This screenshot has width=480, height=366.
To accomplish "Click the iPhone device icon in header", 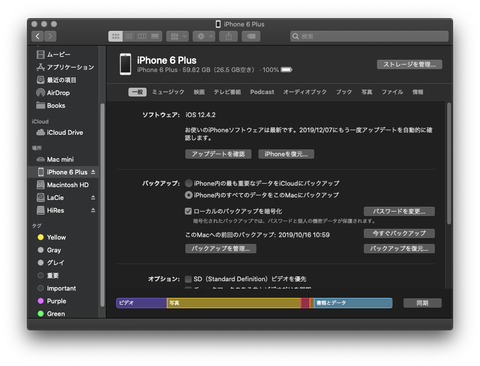I will point(126,64).
